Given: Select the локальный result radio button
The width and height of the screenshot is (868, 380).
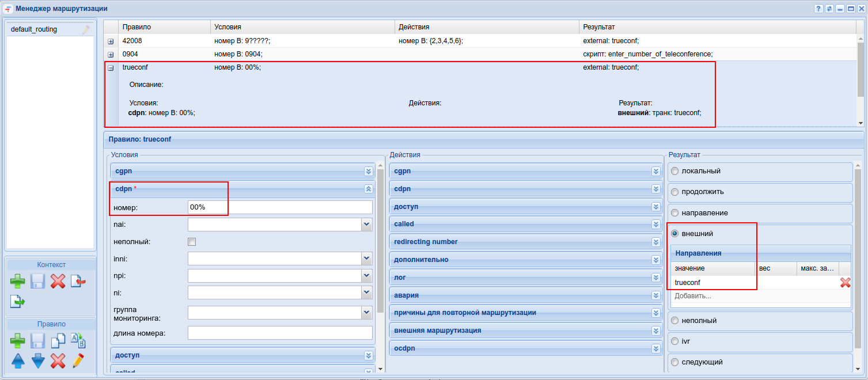Looking at the screenshot, I should tap(674, 171).
